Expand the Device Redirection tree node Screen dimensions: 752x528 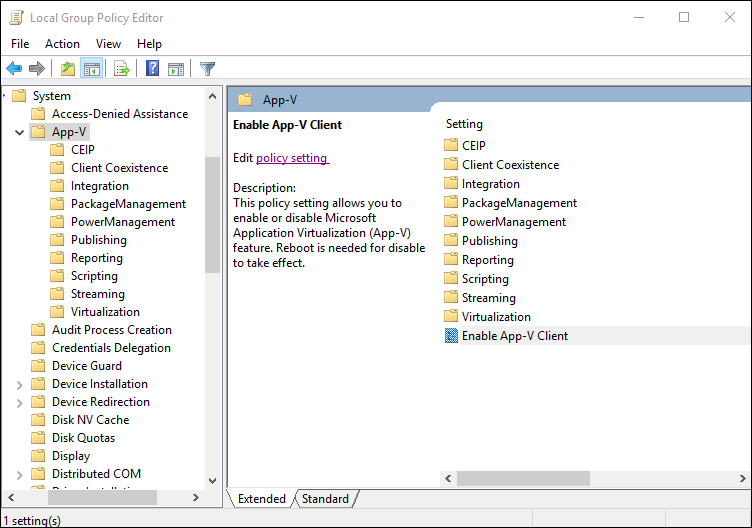coord(20,402)
